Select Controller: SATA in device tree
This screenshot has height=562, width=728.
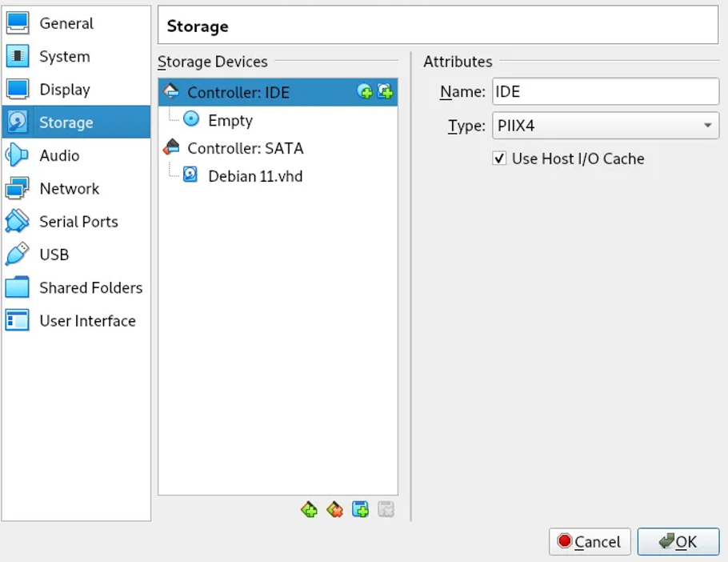pos(245,148)
